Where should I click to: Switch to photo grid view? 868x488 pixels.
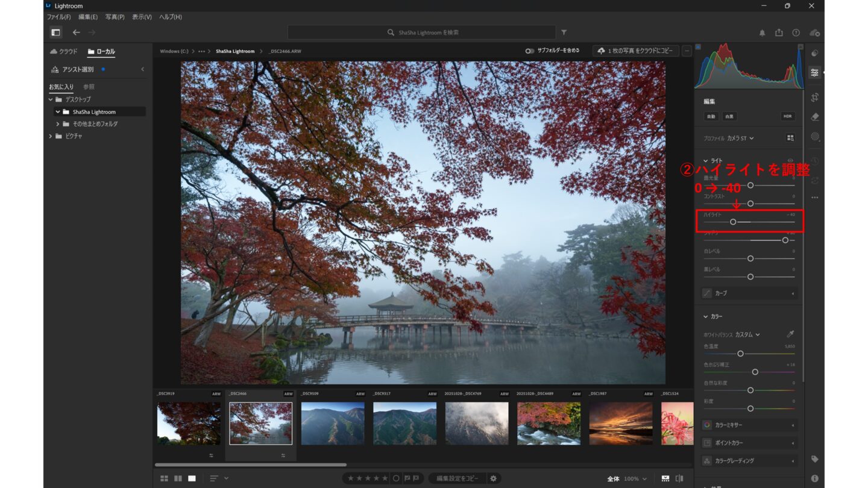click(x=164, y=478)
